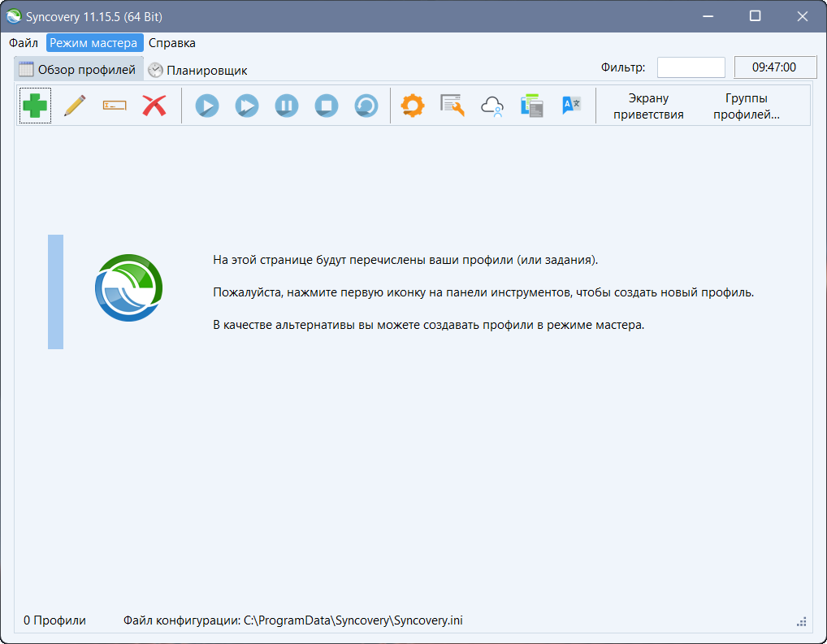Switch to the Обзор профилей tab
This screenshot has width=827, height=644.
78,70
